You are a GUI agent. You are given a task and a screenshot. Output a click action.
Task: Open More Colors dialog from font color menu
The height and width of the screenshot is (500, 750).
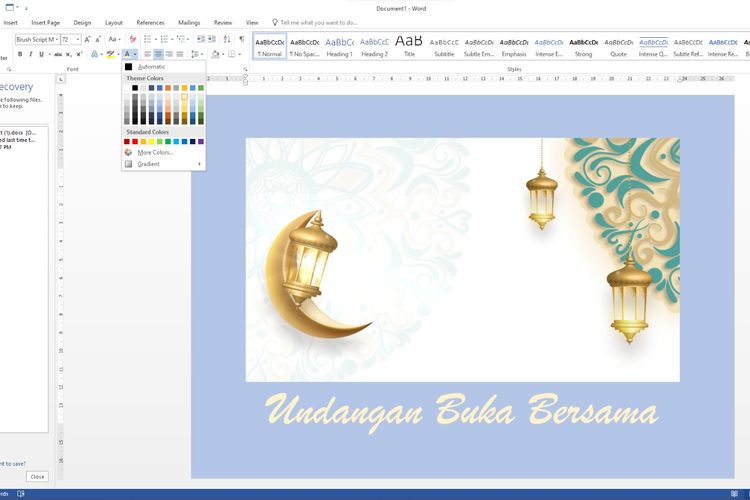[155, 152]
